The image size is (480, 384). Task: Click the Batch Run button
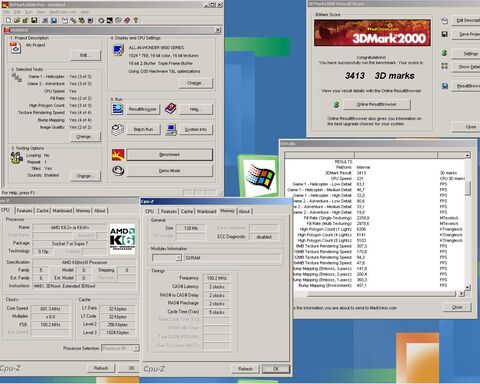pyautogui.click(x=144, y=130)
